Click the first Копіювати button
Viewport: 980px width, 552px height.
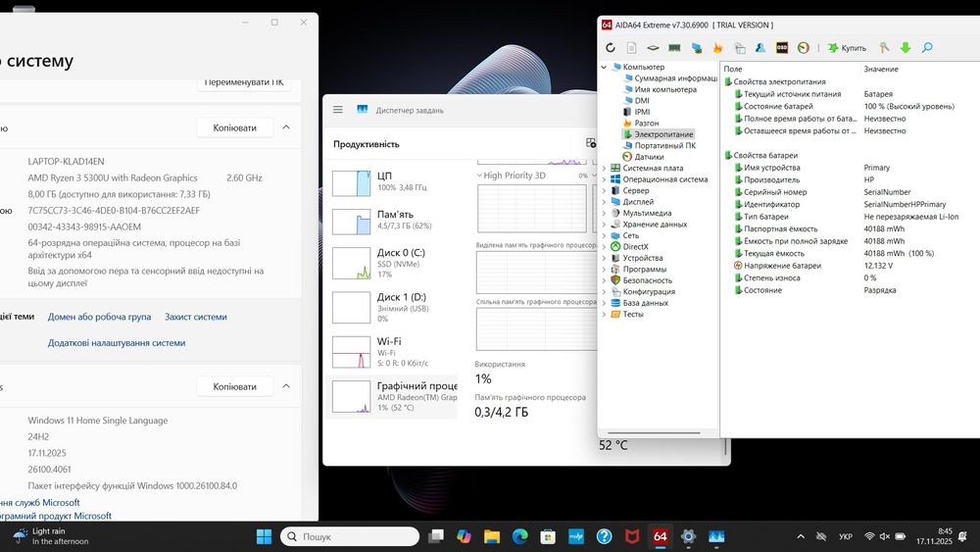(x=234, y=127)
